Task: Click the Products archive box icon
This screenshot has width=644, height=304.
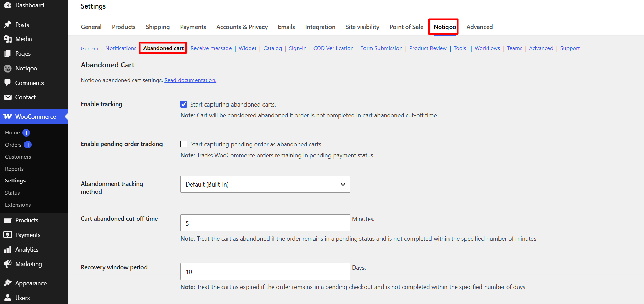Action: (7, 220)
